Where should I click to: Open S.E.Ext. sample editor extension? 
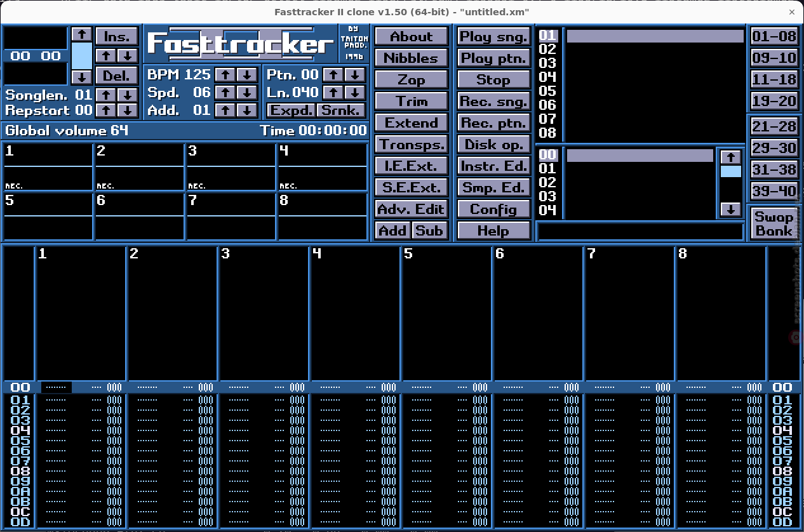point(411,187)
